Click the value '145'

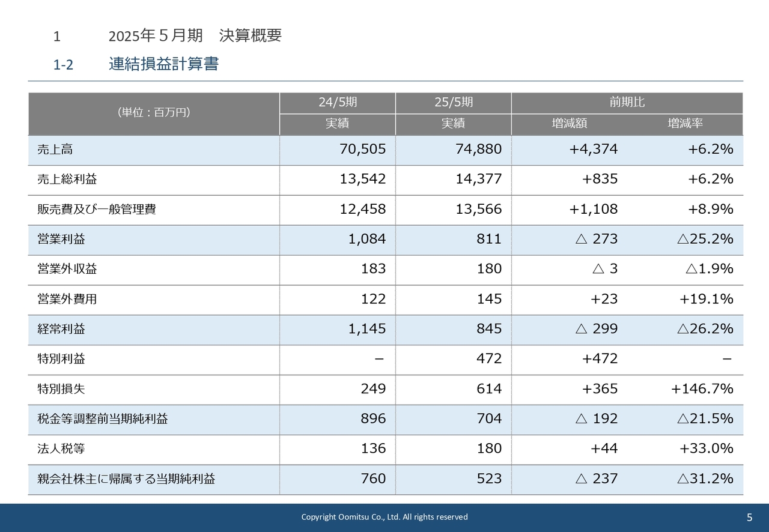pos(490,299)
